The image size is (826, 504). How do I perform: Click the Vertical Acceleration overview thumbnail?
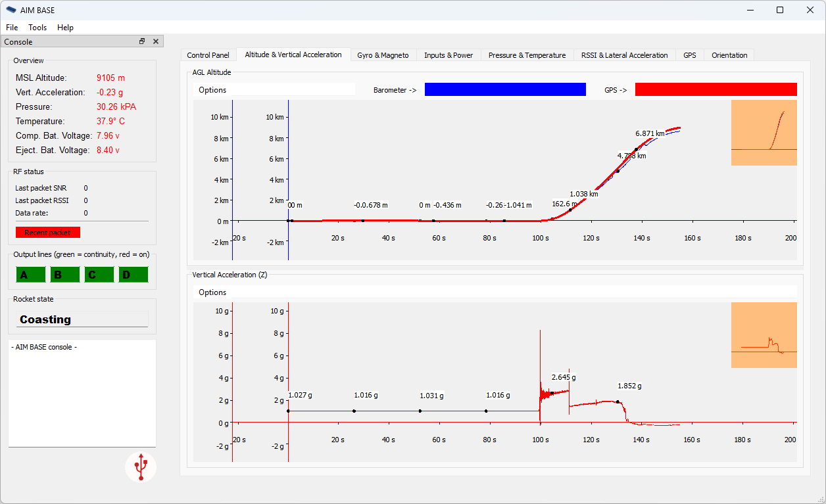pos(764,335)
